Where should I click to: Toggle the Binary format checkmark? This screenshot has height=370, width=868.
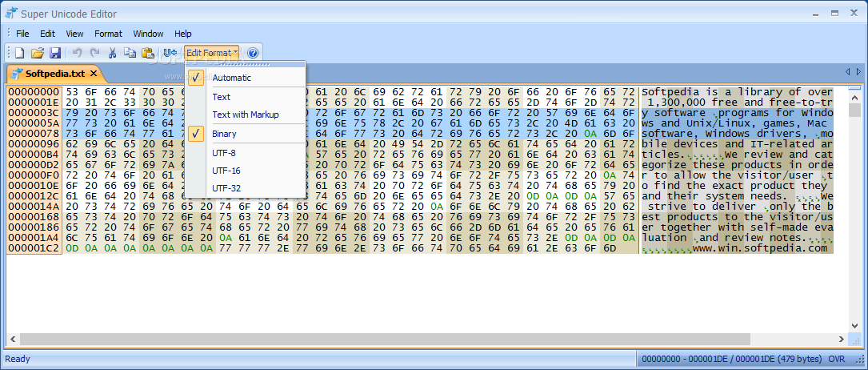tap(196, 134)
